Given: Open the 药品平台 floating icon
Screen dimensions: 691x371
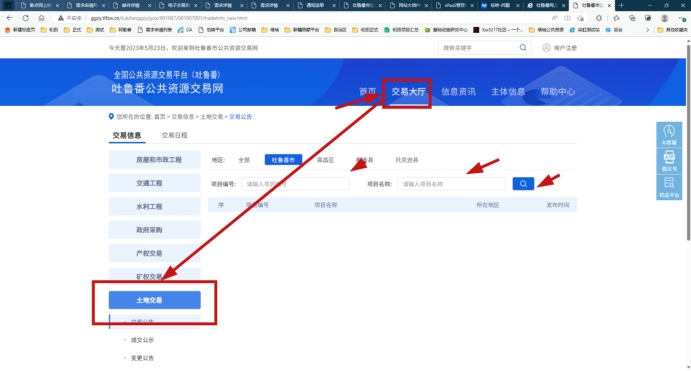Looking at the screenshot, I should [669, 187].
